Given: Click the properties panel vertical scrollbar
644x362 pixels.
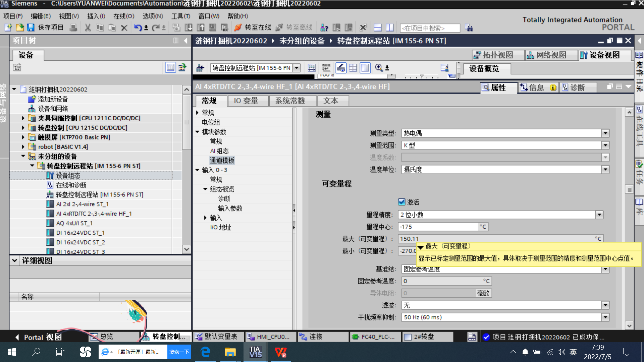Looking at the screenshot, I should 629,189.
